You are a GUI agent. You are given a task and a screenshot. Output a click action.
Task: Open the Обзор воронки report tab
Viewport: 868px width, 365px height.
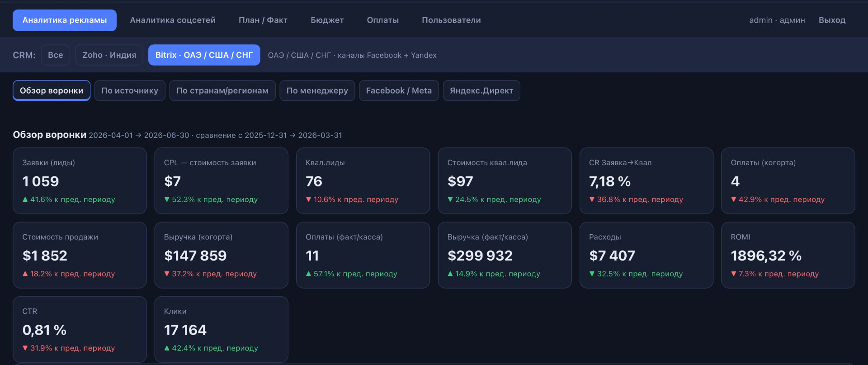(x=52, y=90)
